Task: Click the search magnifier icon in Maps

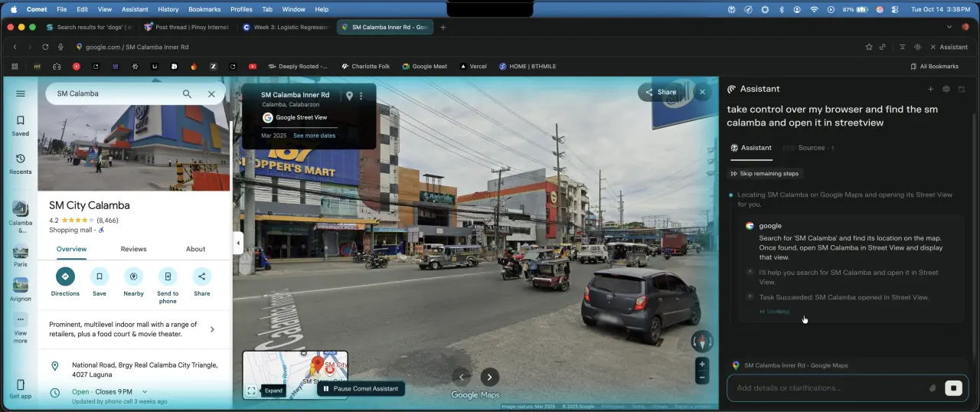Action: pyautogui.click(x=187, y=93)
